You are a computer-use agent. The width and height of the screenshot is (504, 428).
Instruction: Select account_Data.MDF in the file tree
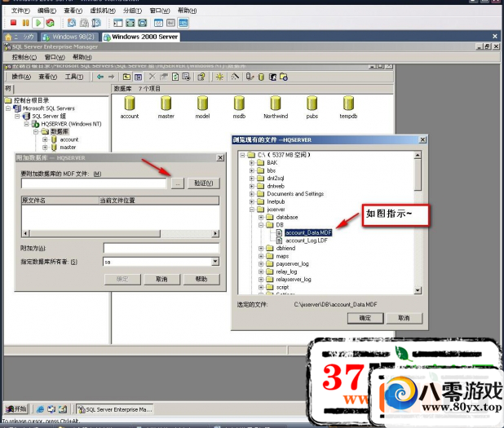308,232
